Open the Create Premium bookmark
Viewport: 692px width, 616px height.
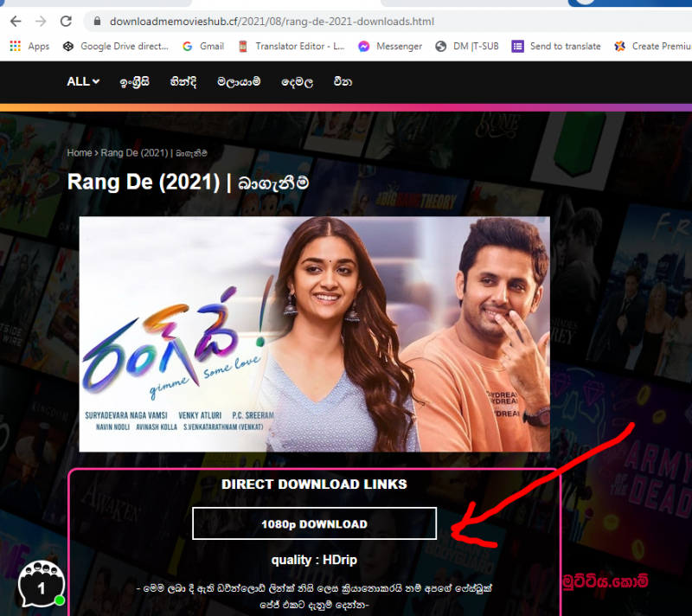[x=653, y=46]
